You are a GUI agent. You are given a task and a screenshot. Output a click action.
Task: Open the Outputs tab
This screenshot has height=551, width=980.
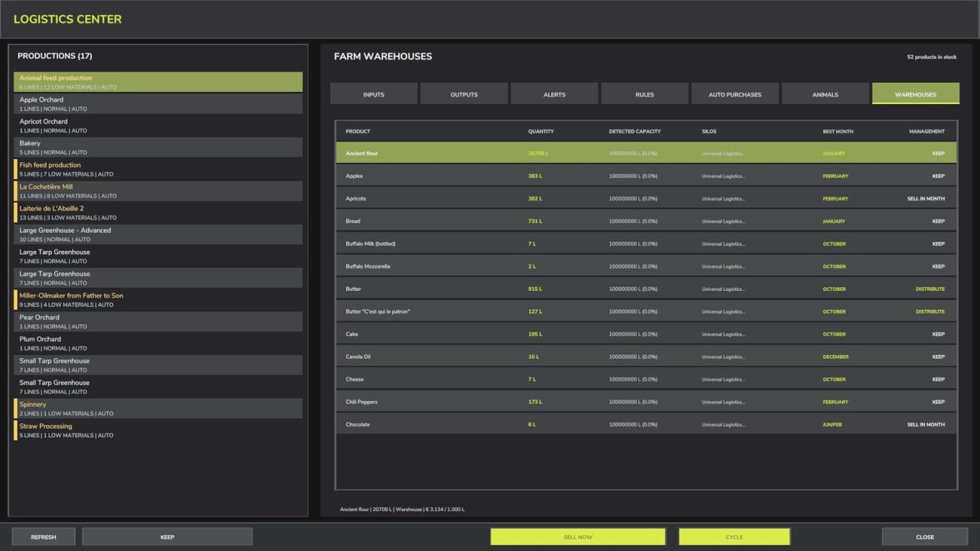464,94
